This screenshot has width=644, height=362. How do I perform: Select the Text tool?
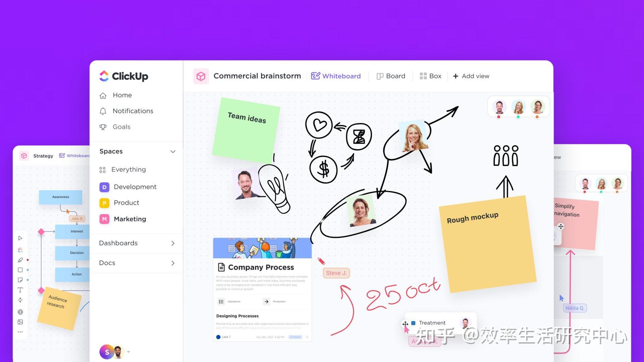click(20, 290)
